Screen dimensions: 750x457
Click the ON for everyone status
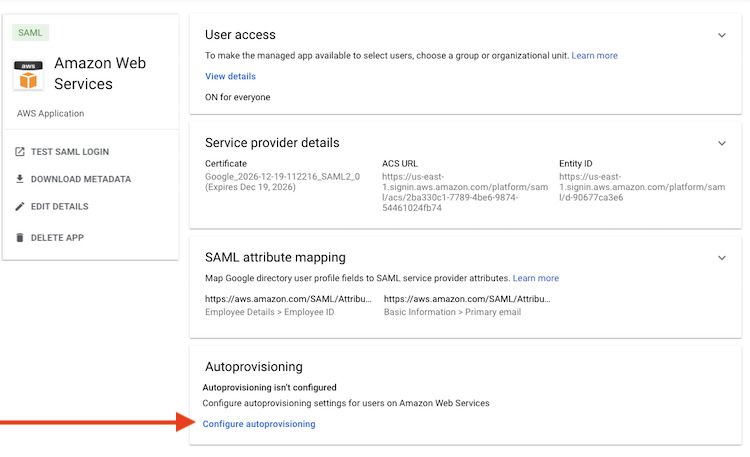tap(238, 97)
